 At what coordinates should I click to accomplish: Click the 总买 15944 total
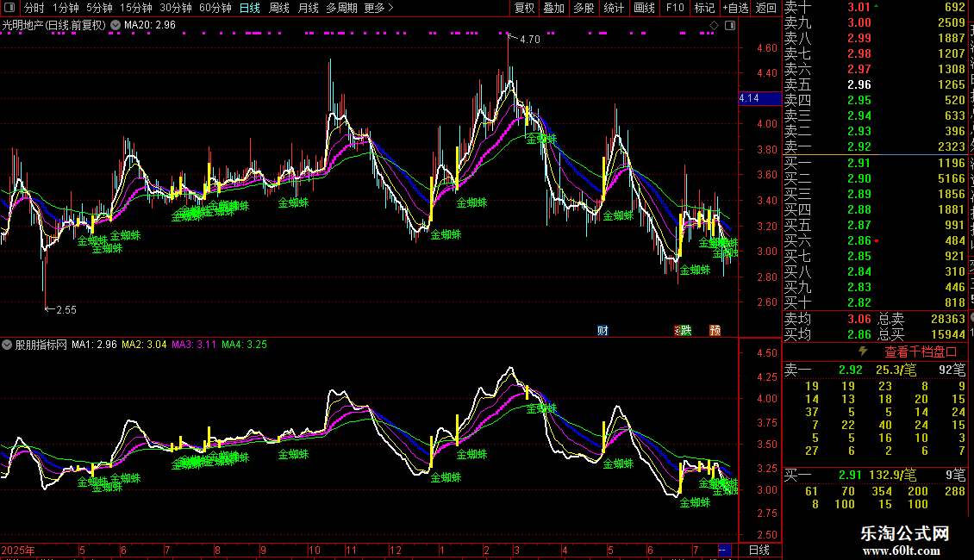point(921,334)
